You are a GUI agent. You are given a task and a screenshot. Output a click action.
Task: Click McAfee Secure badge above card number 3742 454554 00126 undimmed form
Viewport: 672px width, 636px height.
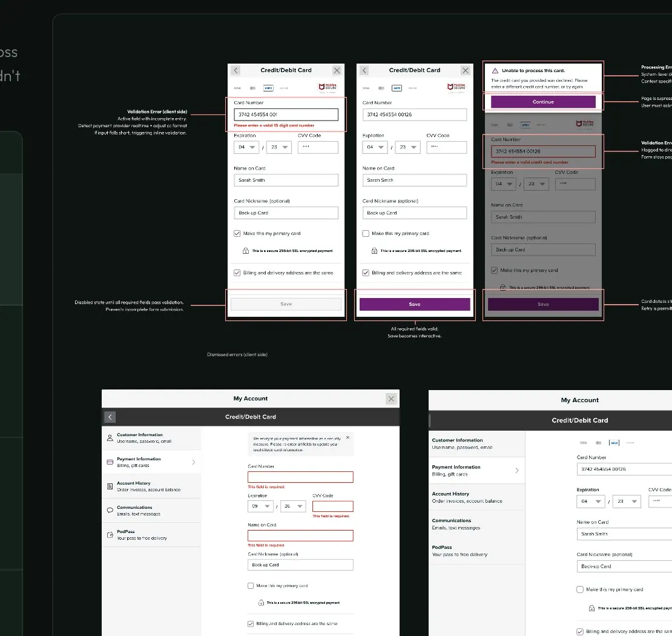(x=456, y=87)
